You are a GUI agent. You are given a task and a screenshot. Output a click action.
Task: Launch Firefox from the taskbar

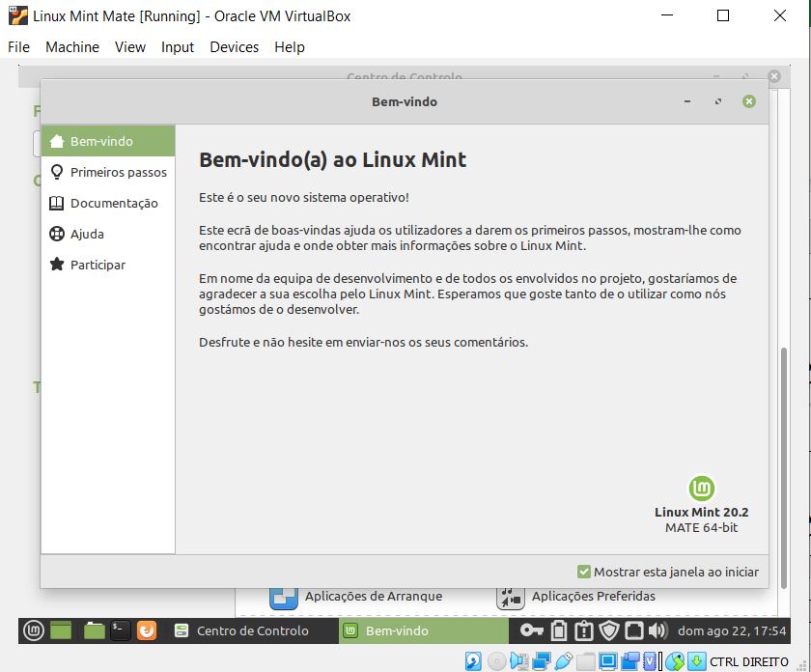[146, 630]
